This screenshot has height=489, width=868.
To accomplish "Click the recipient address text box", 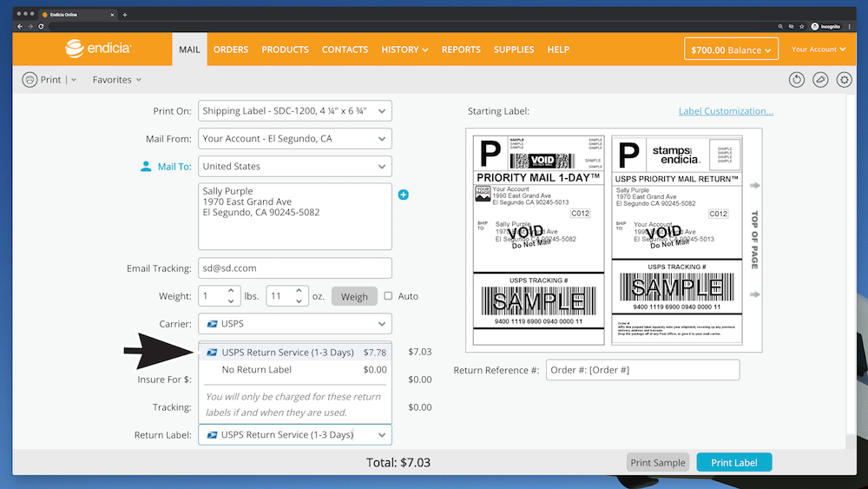I will [x=295, y=216].
